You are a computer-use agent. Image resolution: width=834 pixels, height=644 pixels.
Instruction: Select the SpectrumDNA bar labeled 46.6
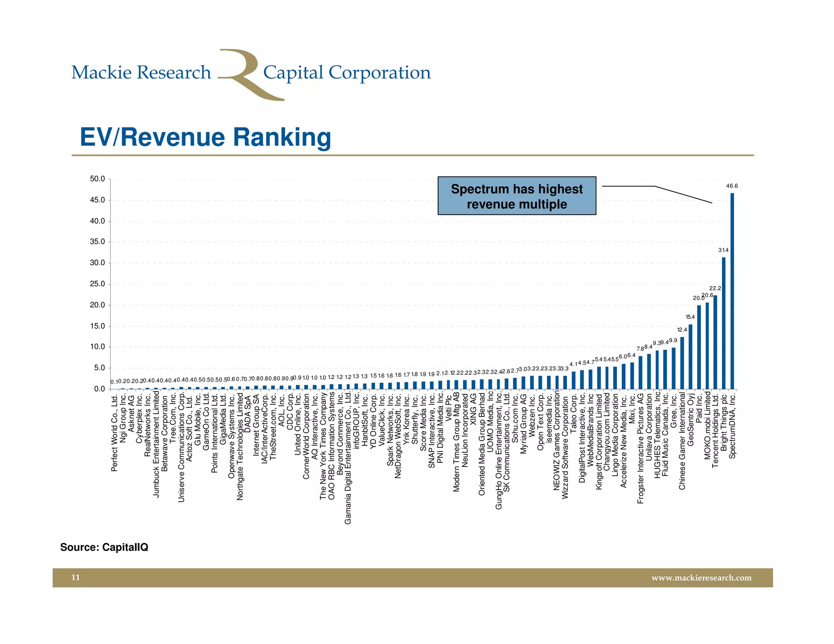pos(732,291)
